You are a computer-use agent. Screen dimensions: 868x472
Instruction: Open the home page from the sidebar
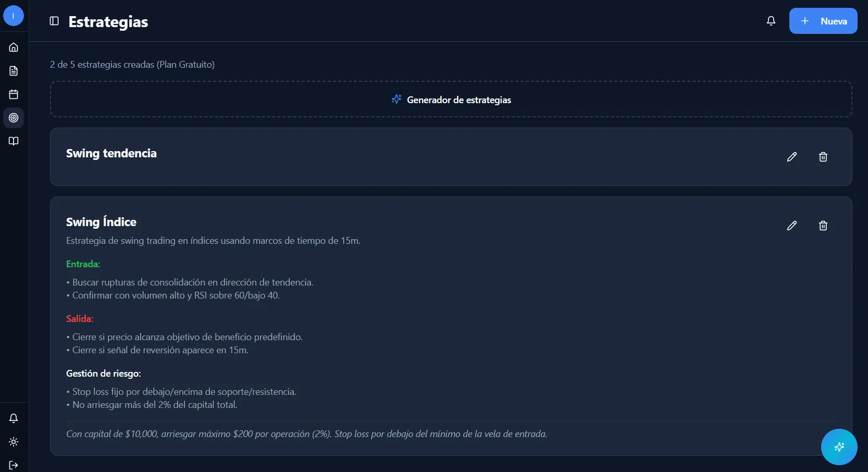tap(14, 47)
